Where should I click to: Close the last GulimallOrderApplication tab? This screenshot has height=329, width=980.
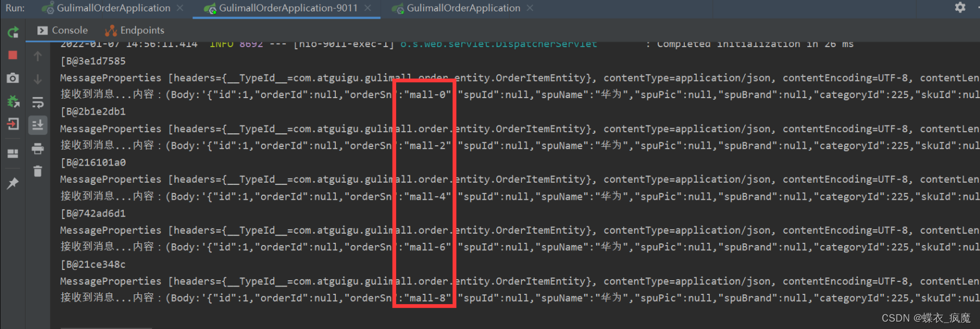tap(530, 8)
